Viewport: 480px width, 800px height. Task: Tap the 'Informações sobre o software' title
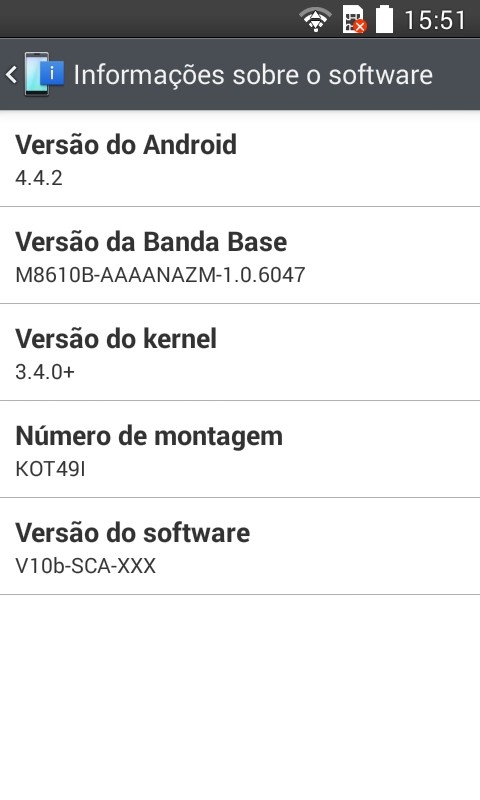253,74
